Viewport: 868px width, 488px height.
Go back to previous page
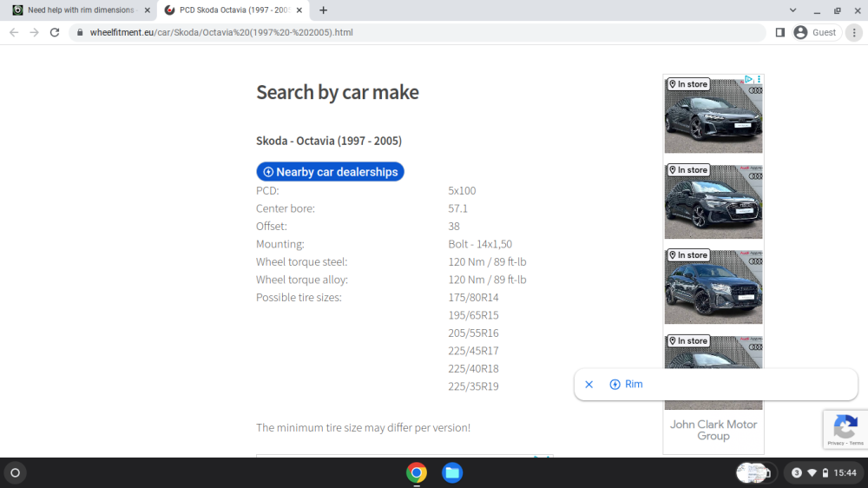click(x=14, y=33)
